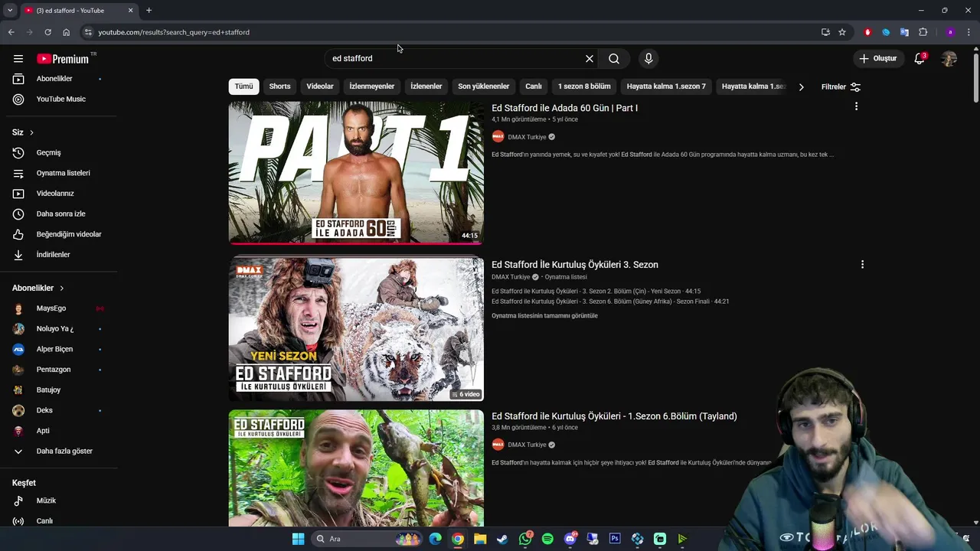This screenshot has width=980, height=551.
Task: Open more options for the 3. Sezon playlist
Action: [x=862, y=264]
